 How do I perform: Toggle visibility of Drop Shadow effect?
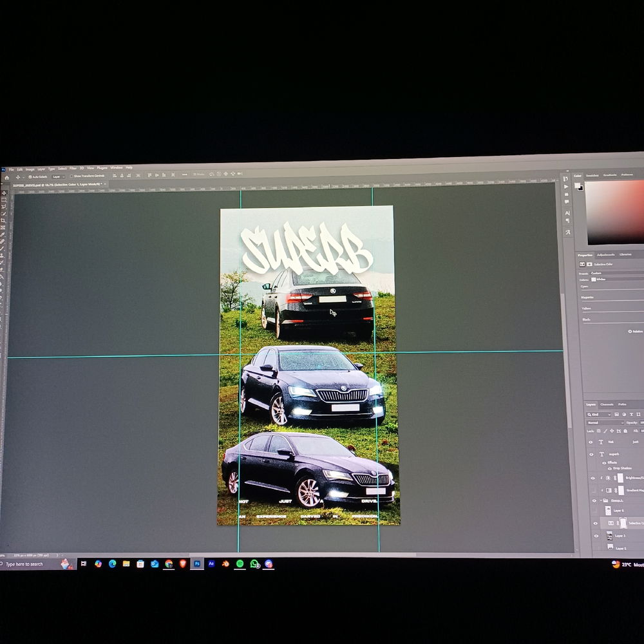(x=610, y=469)
